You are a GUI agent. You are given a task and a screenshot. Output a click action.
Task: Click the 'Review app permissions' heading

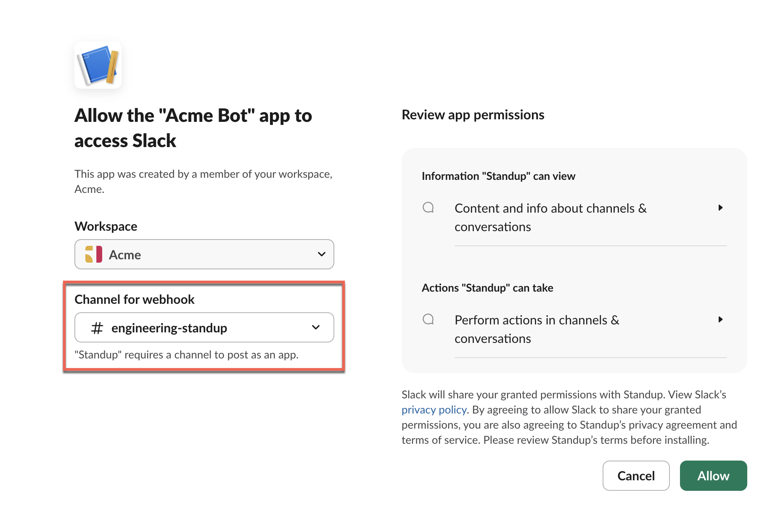point(473,115)
